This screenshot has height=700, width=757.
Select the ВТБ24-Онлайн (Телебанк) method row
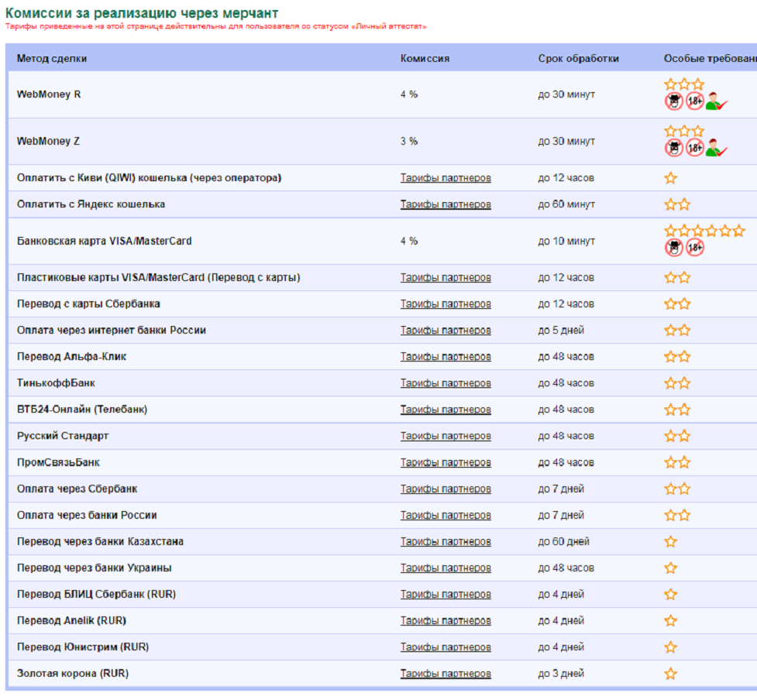point(82,410)
